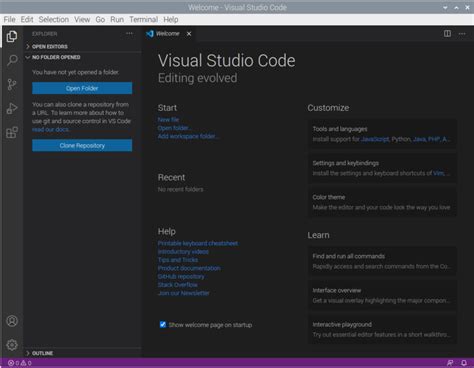Open the Go menu
Viewport: 474px width, 368px height.
coord(100,19)
